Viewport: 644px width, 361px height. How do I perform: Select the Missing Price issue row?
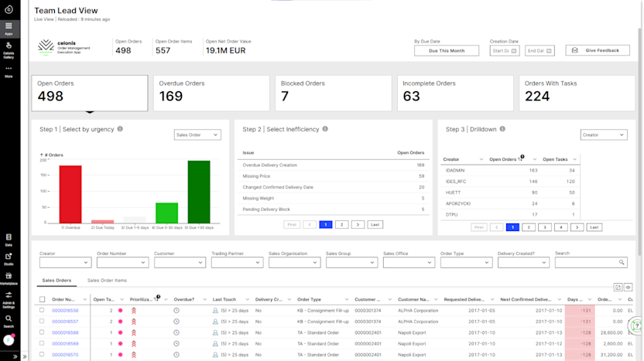pos(333,176)
